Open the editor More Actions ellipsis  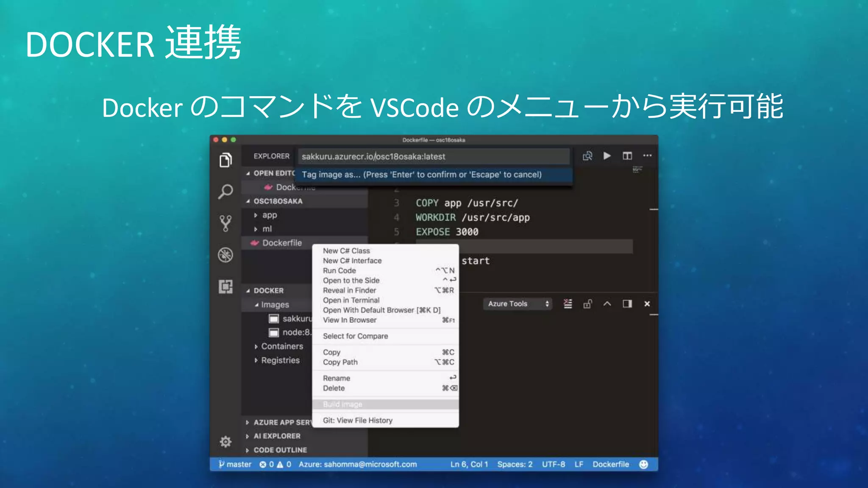pos(647,155)
